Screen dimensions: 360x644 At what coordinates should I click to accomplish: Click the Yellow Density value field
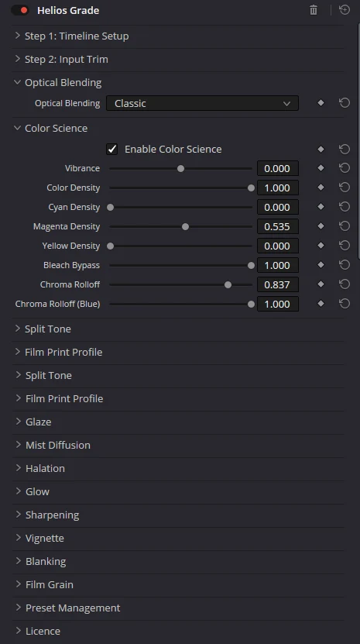point(278,246)
